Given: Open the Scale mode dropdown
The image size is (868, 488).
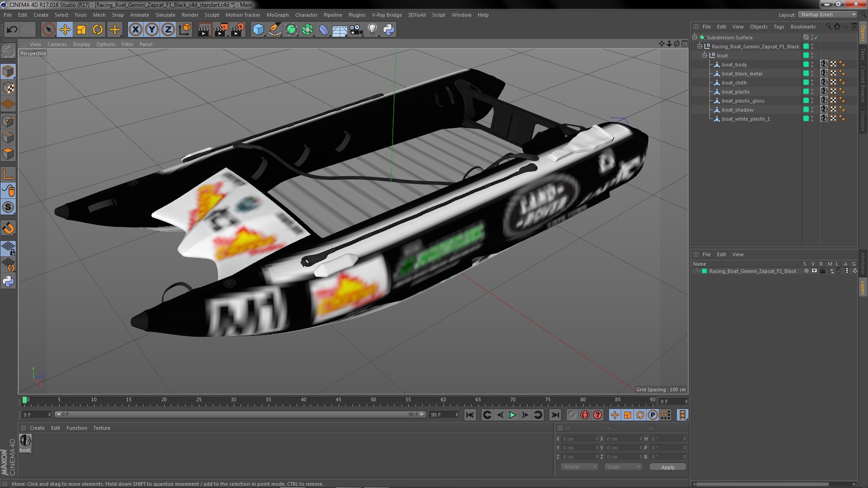Looking at the screenshot, I should [x=623, y=467].
